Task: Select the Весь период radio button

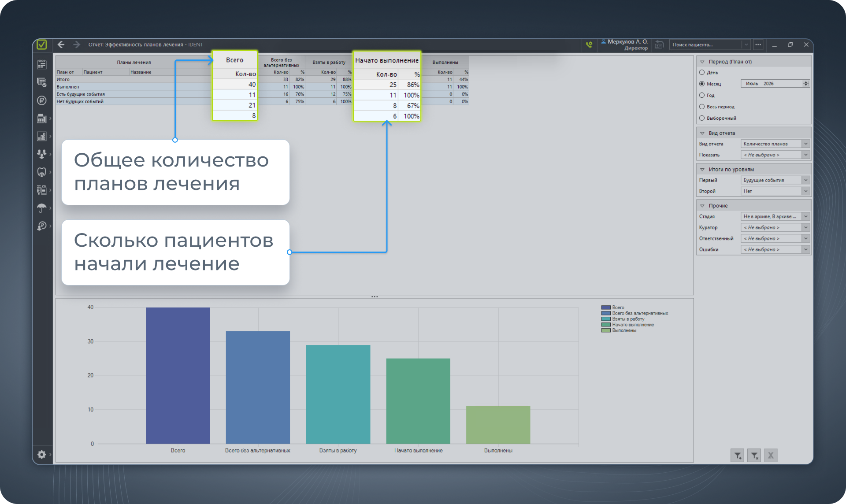Action: pos(702,107)
